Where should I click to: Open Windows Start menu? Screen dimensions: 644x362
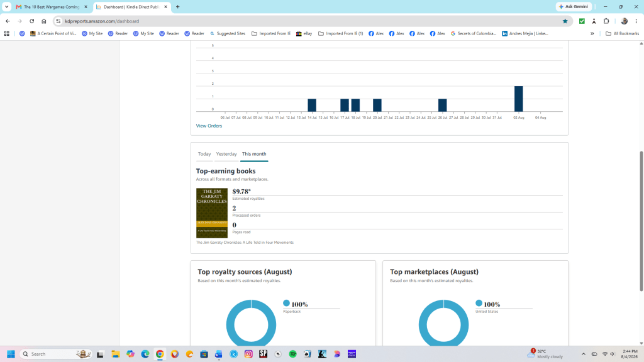coord(11,354)
